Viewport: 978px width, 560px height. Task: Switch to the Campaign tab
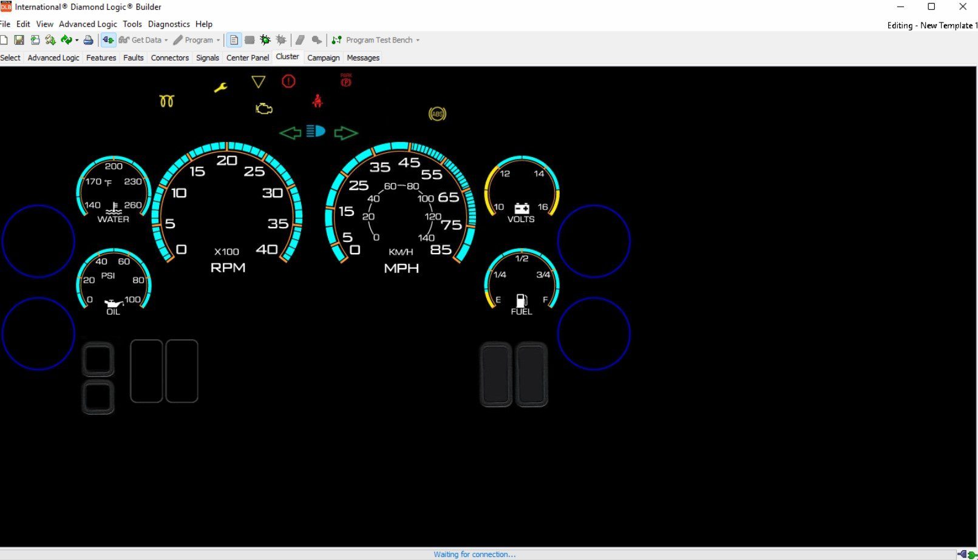click(323, 58)
